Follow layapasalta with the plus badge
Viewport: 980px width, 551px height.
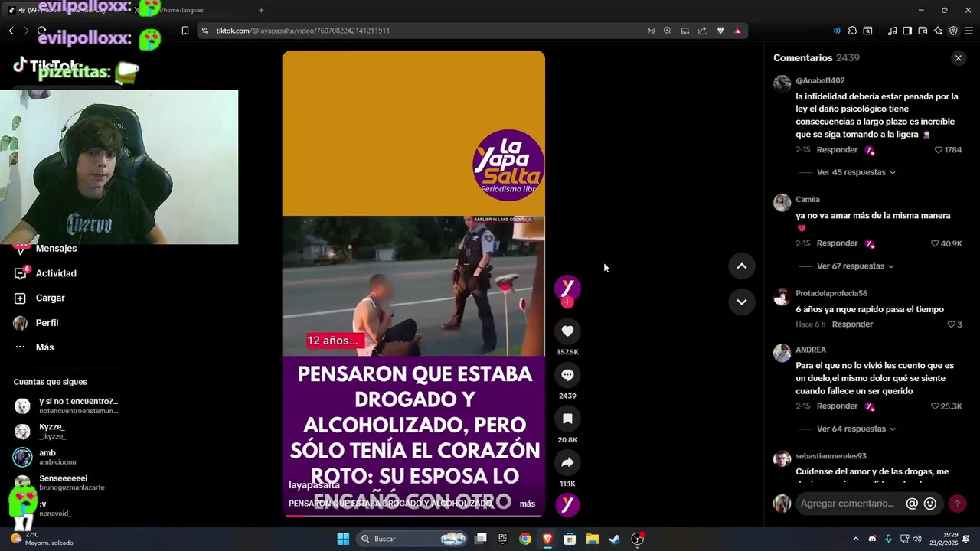(567, 302)
